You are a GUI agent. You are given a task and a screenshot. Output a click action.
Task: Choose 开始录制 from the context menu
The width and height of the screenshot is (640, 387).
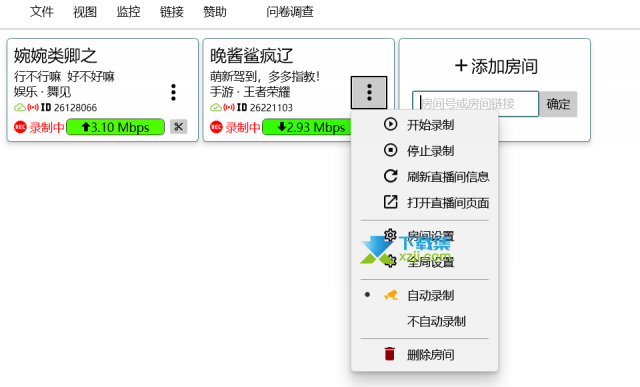[424, 125]
